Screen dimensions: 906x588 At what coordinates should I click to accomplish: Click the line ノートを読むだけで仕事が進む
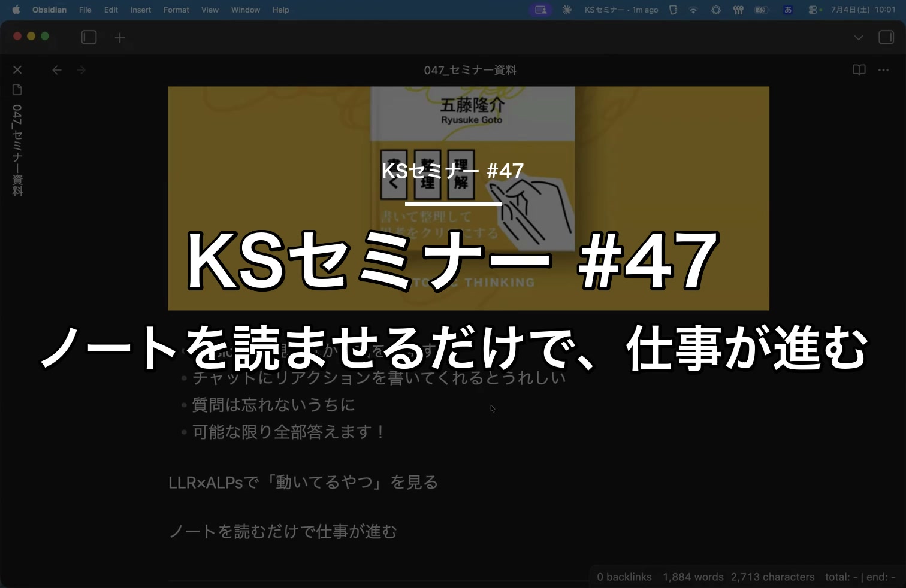[283, 531]
